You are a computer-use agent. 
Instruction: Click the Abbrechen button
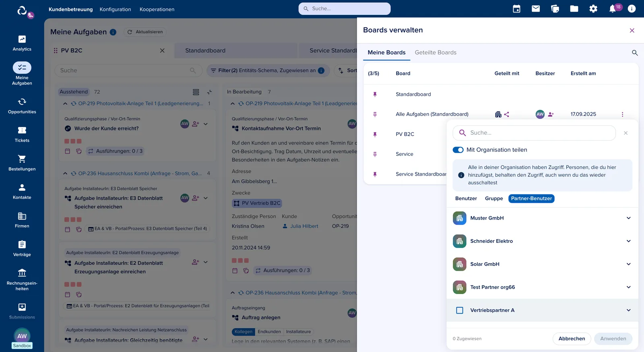pyautogui.click(x=572, y=339)
